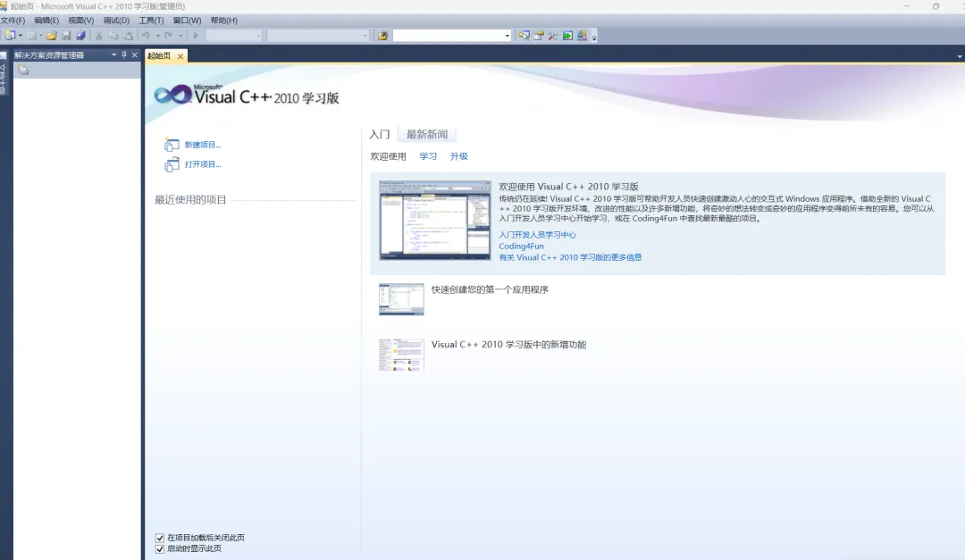This screenshot has height=560, width=965.
Task: Click the Find in Files toolbar icon
Action: click(x=382, y=36)
